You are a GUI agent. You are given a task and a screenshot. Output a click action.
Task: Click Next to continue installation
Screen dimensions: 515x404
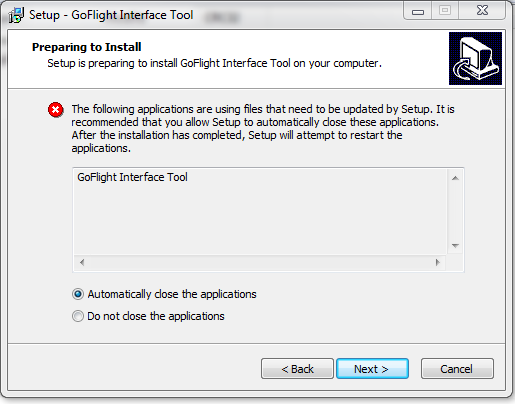(372, 369)
